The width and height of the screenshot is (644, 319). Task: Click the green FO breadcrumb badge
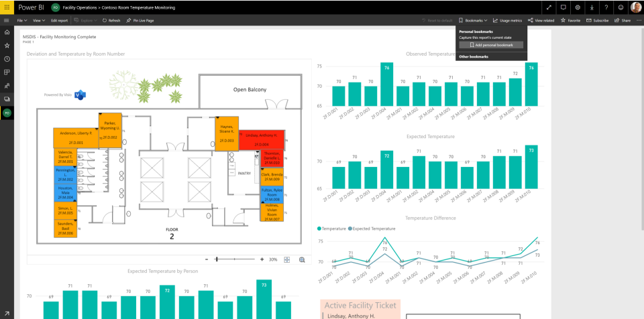(x=55, y=7)
